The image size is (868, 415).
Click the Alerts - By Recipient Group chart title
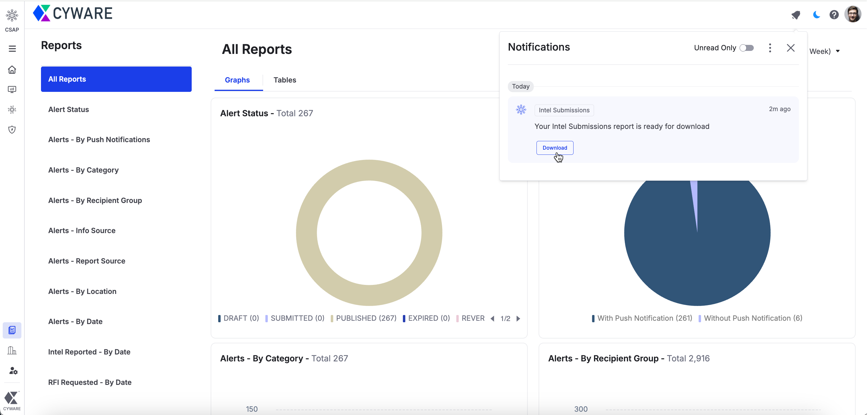[629, 358]
